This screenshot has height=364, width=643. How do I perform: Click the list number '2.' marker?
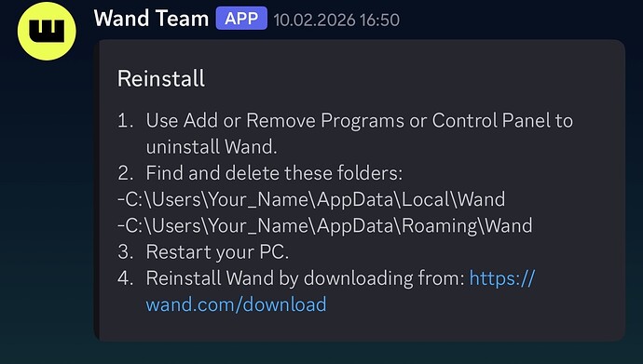125,173
